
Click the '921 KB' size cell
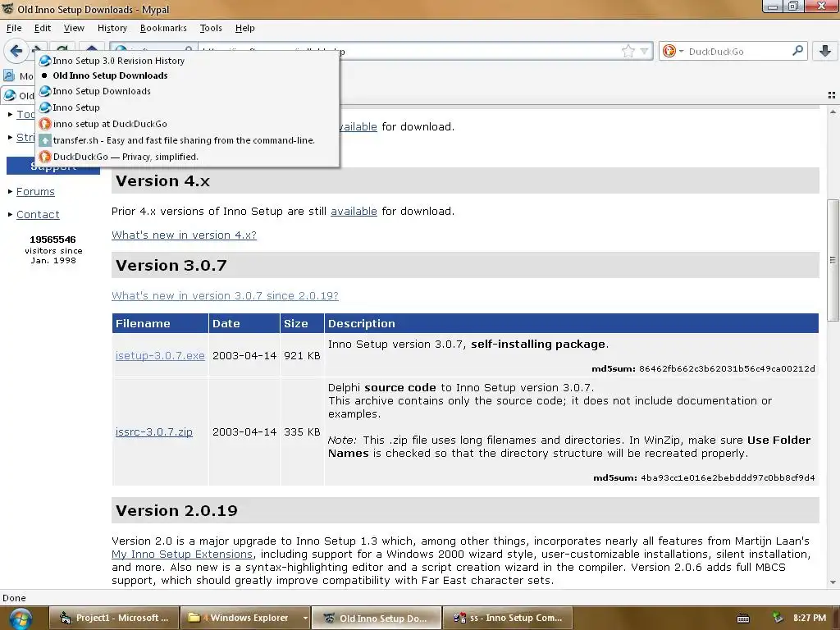point(302,355)
